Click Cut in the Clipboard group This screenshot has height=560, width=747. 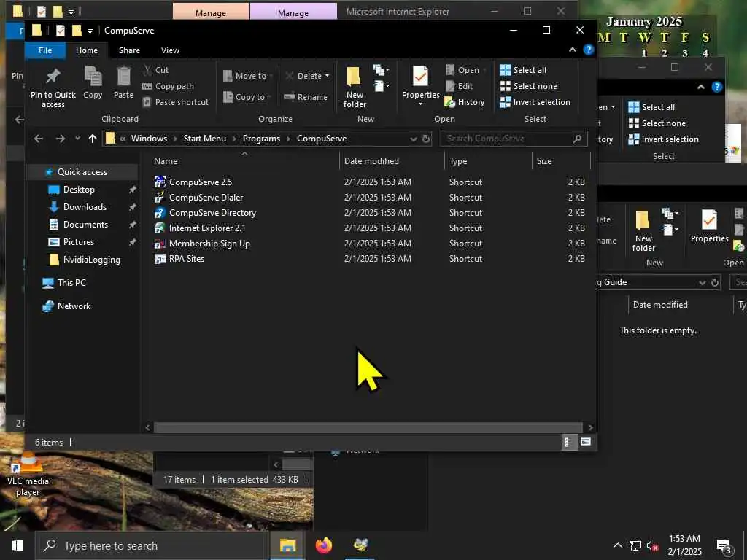coord(156,70)
